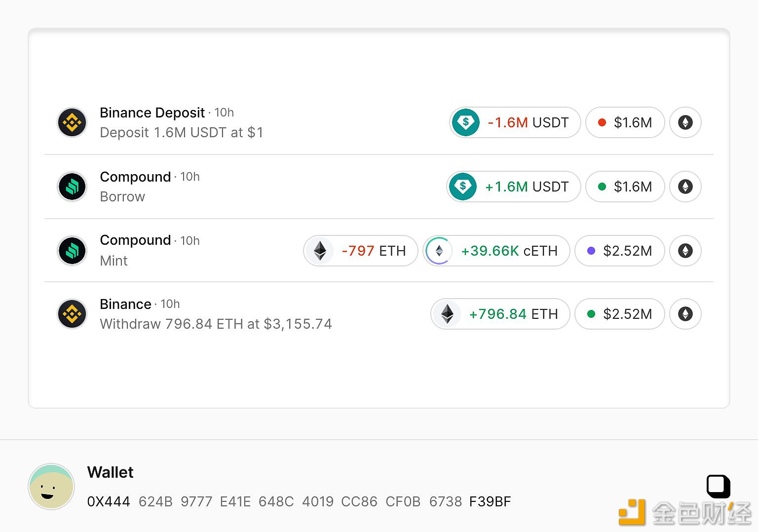Click the 'Mint' description text
This screenshot has width=758, height=532.
click(114, 261)
